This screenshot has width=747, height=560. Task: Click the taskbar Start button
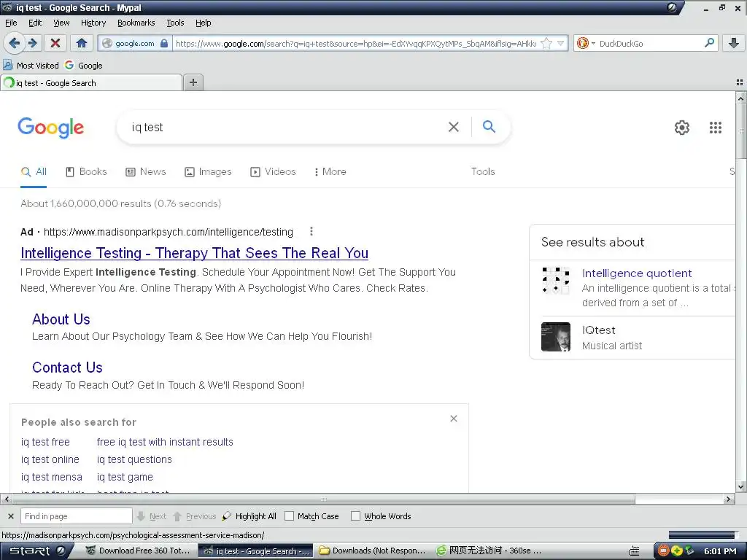click(x=36, y=551)
